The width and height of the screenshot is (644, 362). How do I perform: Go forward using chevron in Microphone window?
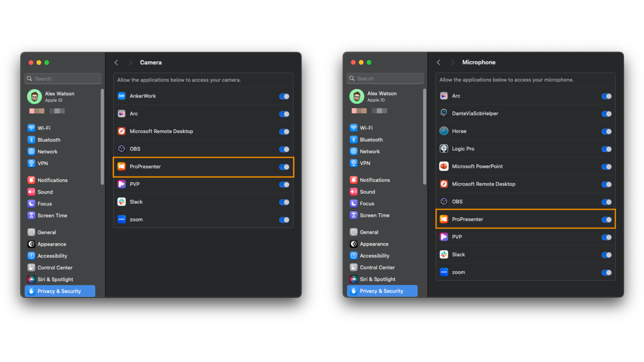pyautogui.click(x=453, y=62)
